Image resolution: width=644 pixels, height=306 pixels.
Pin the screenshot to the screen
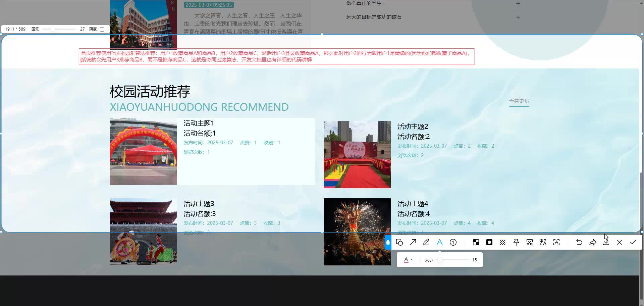point(516,242)
